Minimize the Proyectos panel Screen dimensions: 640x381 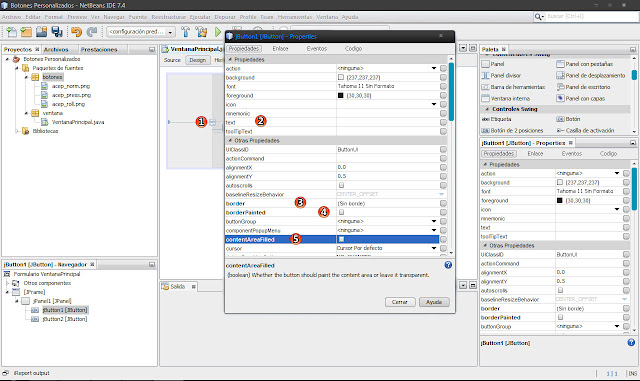click(x=152, y=49)
